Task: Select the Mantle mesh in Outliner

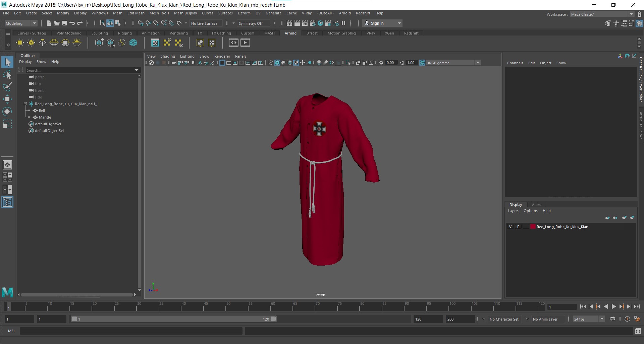Action: (45, 117)
